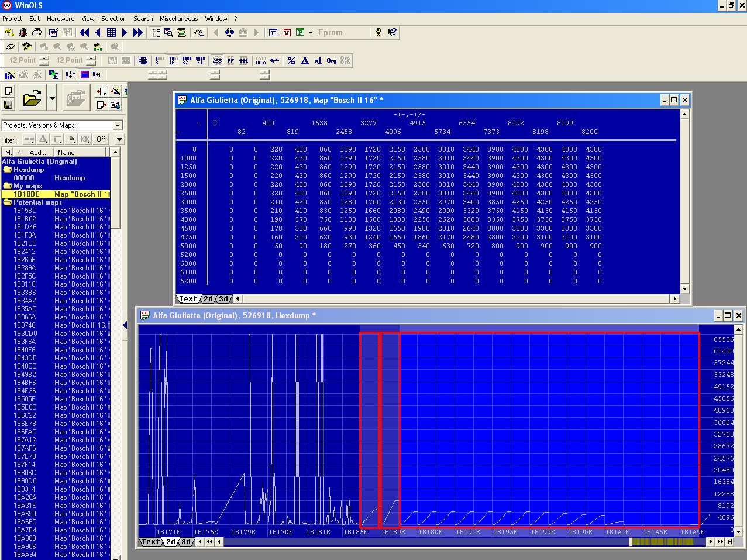The width and height of the screenshot is (747, 560).
Task: Click the floppy disk save icon
Action: [x=8, y=105]
